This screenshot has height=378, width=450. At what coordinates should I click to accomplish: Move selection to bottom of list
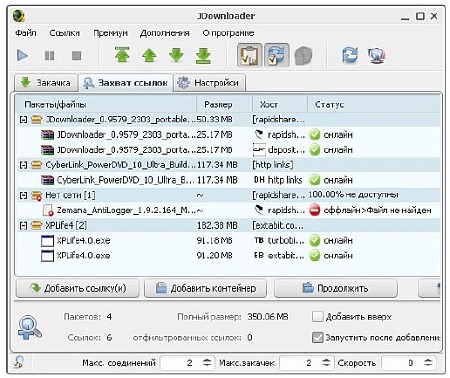[x=203, y=55]
